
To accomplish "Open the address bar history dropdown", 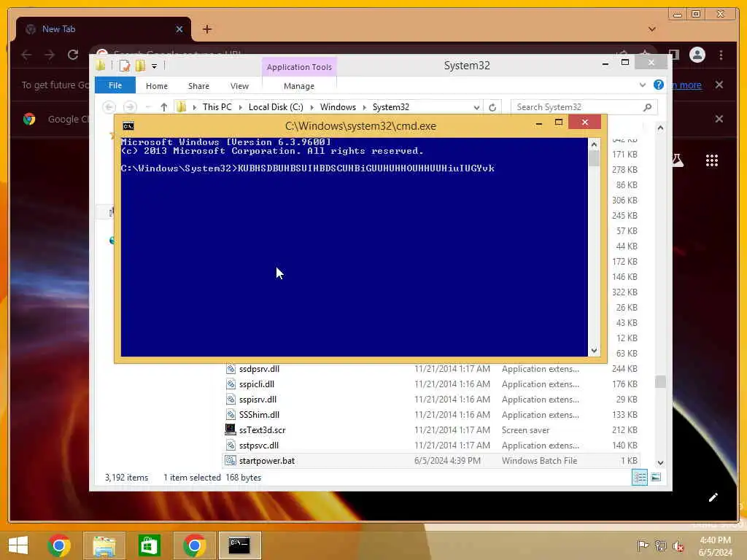I will pyautogui.click(x=476, y=108).
